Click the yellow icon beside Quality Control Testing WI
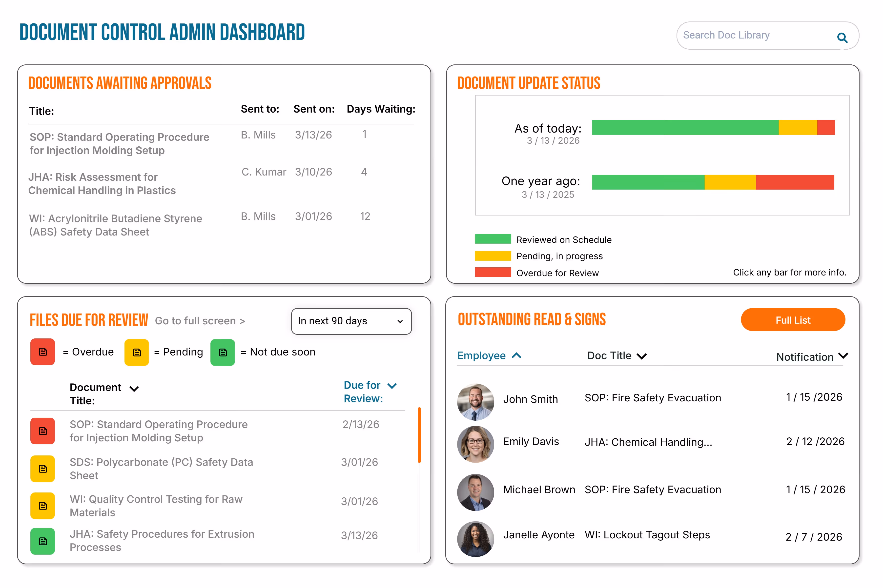Screen dimensions: 883x588 (42, 506)
